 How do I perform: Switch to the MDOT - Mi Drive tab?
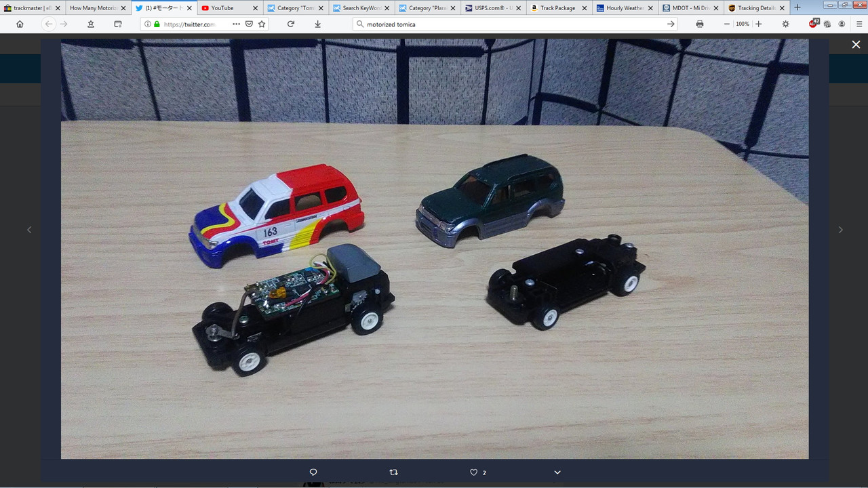coord(690,7)
